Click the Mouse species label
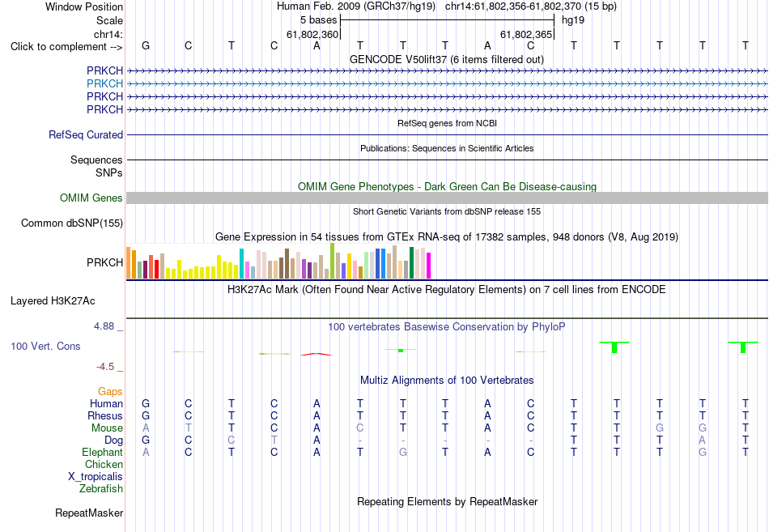The image size is (769, 532). pos(107,428)
